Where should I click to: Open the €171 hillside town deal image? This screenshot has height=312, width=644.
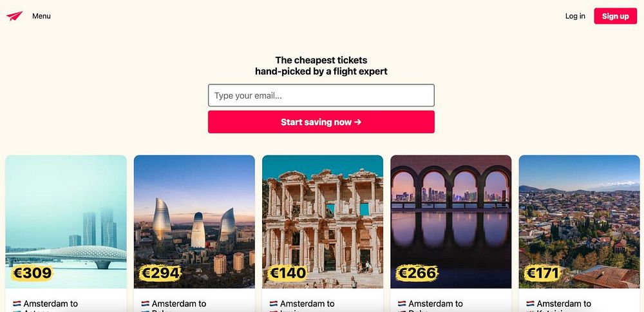click(x=579, y=222)
